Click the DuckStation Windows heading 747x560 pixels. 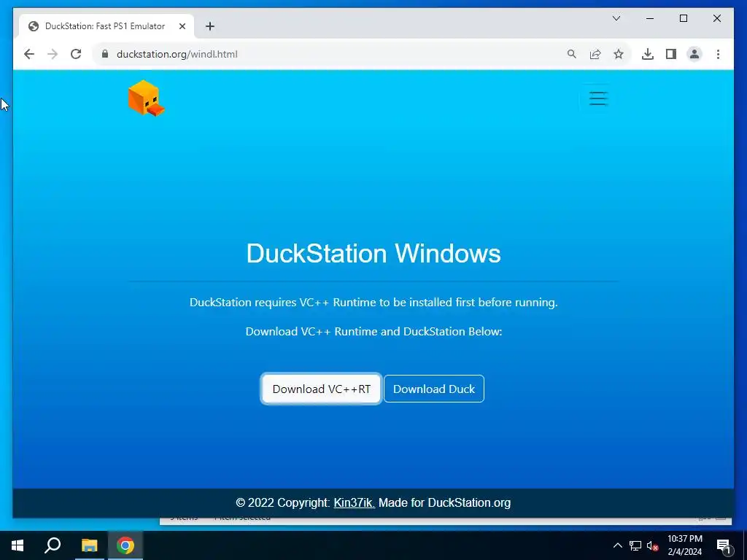tap(373, 253)
